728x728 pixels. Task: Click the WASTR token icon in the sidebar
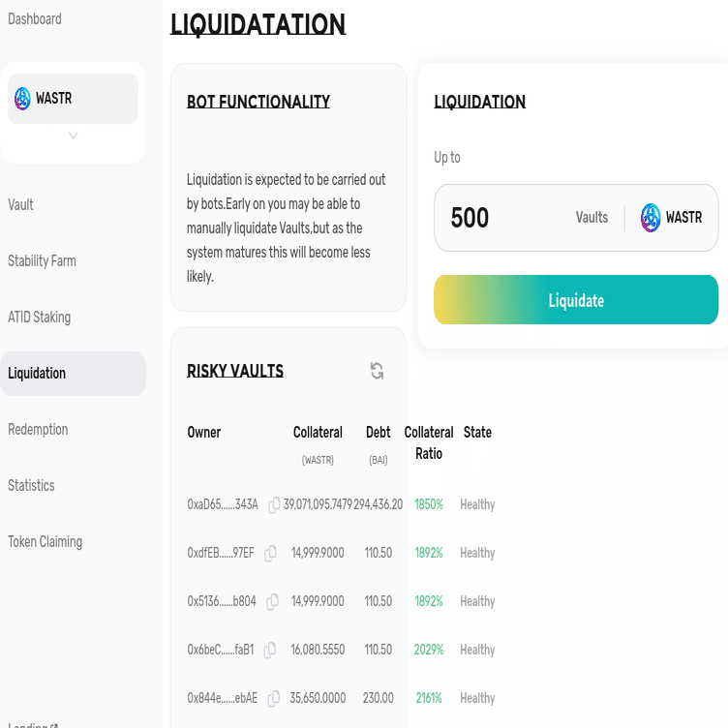click(22, 99)
